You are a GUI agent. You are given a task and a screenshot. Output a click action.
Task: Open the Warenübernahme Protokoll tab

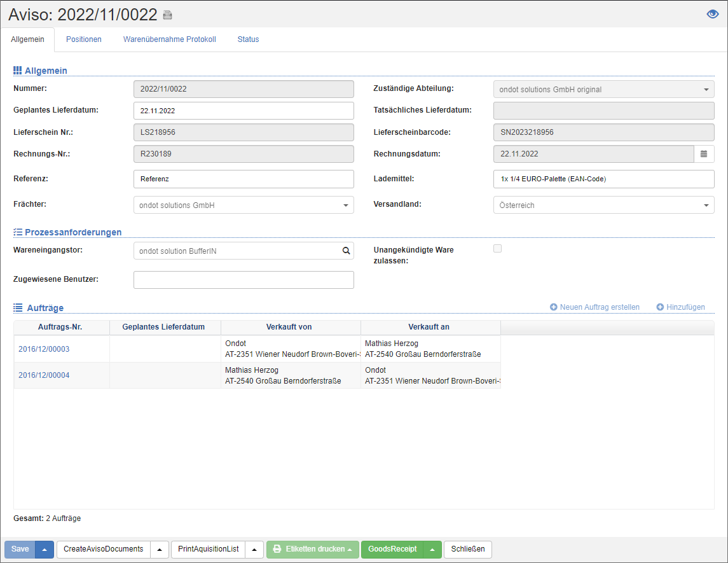tap(169, 39)
